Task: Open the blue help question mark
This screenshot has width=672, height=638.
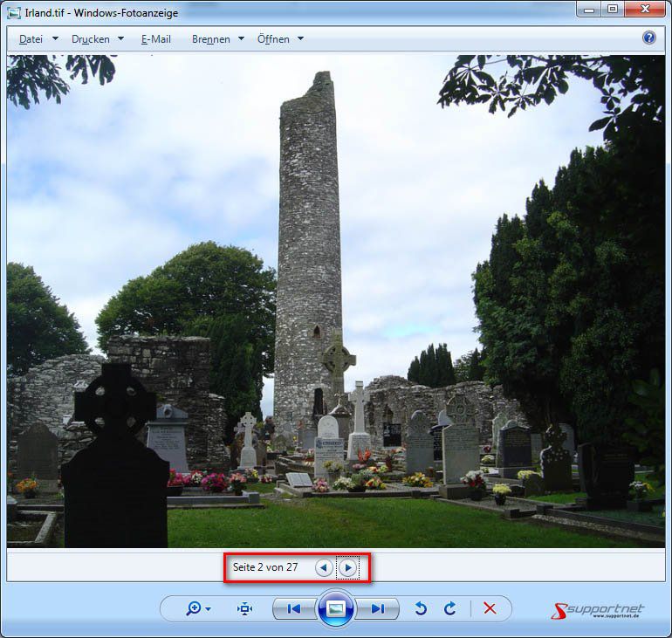Action: tap(649, 38)
